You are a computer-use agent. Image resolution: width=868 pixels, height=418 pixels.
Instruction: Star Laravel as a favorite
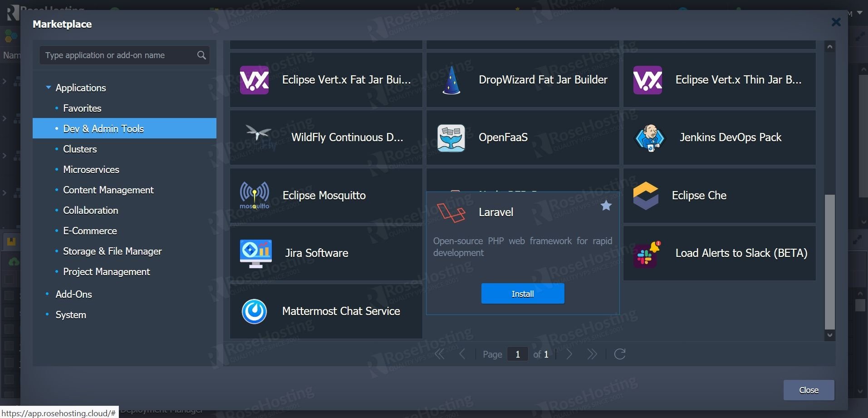tap(607, 206)
